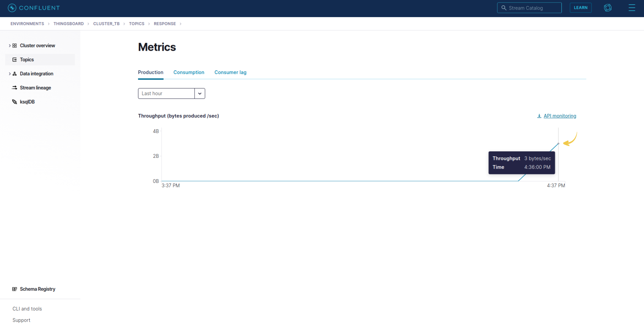Click the throughput data point on chart
Screen dimensions: 644x331
[558, 144]
